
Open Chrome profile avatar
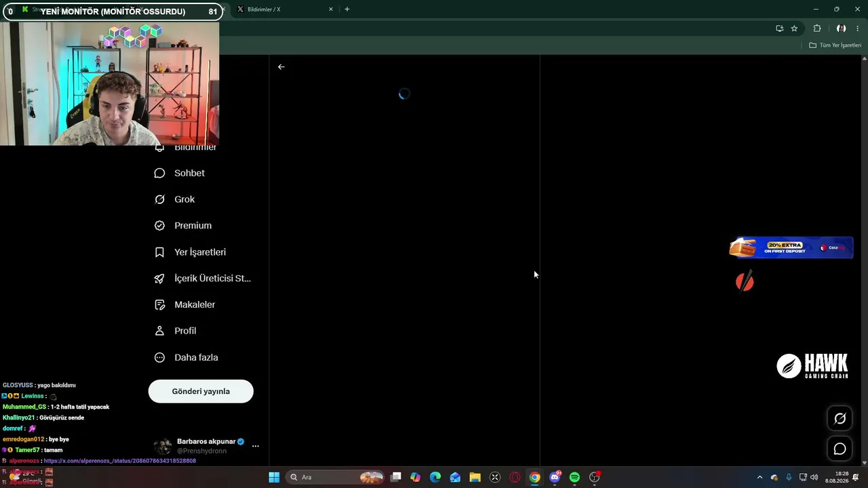point(841,28)
